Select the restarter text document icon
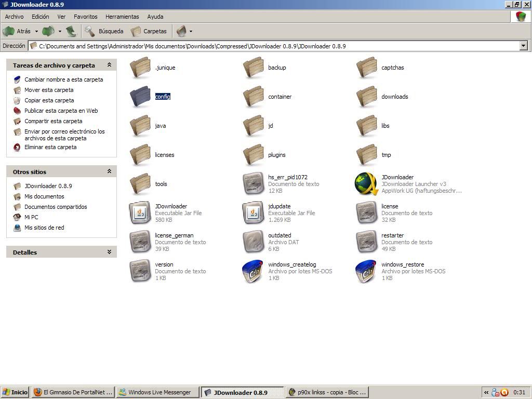Viewport: 532px width, 399px height. [x=367, y=242]
